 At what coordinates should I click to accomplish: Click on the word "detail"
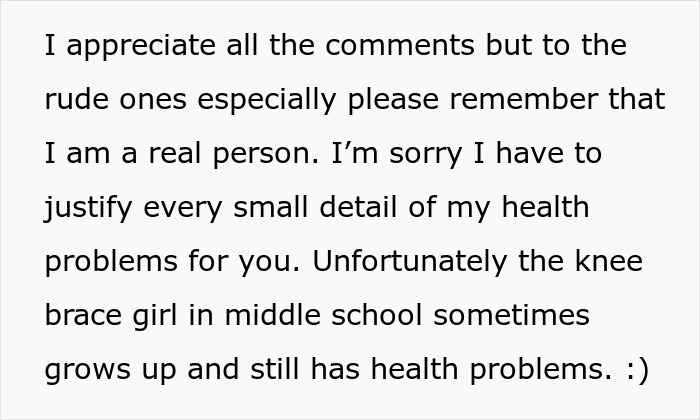coord(358,207)
